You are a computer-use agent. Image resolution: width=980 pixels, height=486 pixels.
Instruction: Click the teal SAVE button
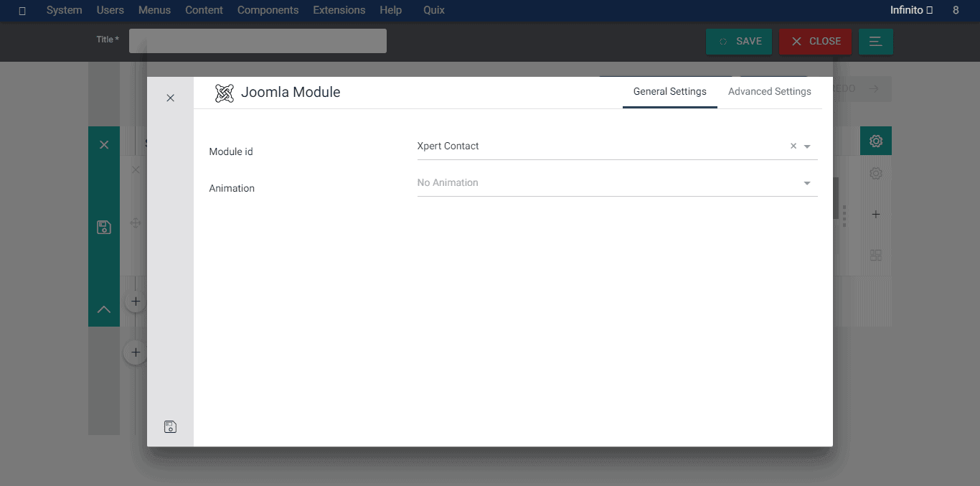point(739,42)
